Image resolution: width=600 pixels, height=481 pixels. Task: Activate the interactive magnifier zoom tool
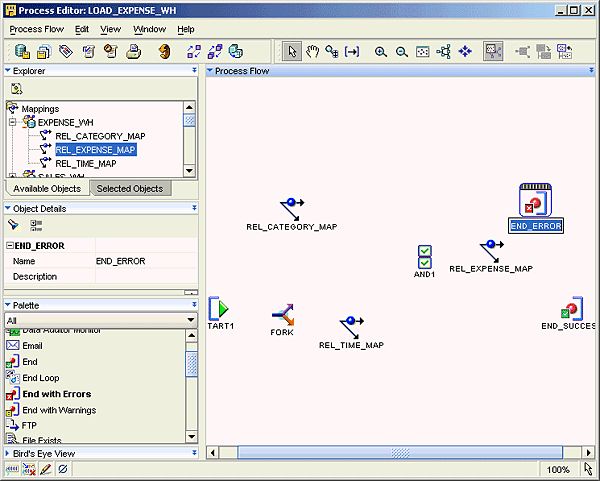[x=331, y=51]
